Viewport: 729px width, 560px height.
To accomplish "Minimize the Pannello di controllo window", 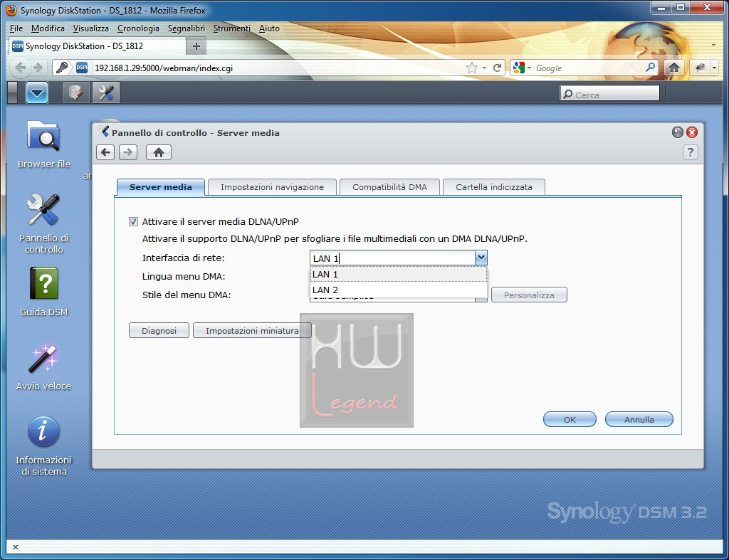I will [678, 132].
